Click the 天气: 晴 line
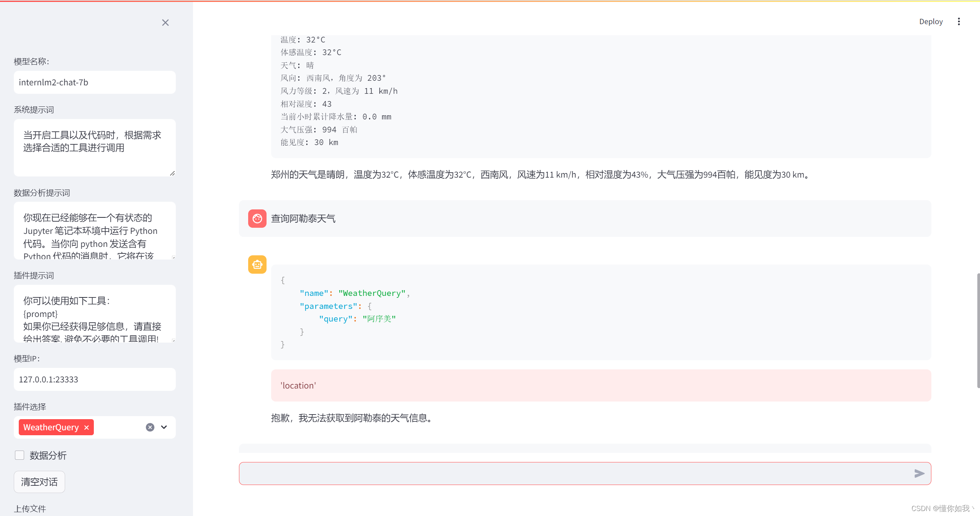 click(297, 65)
